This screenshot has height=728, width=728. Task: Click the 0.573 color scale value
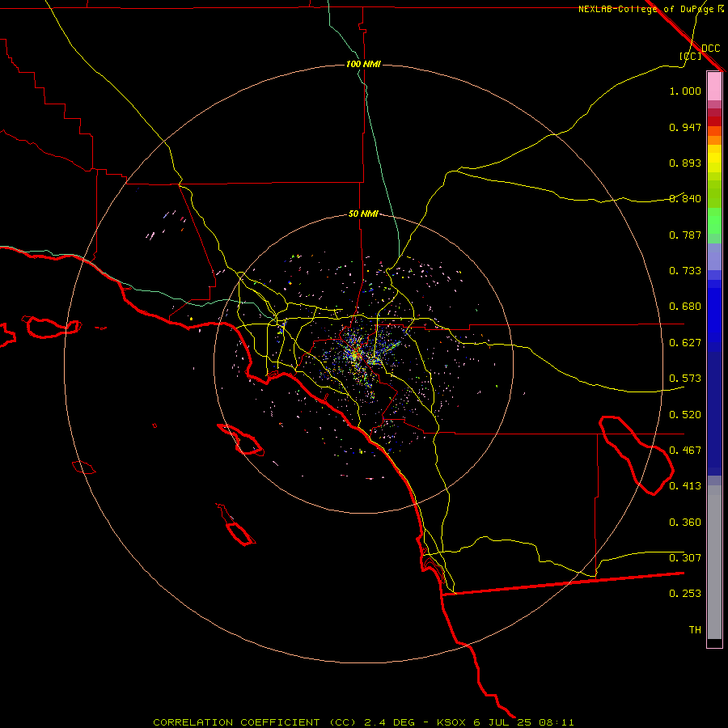[x=685, y=379]
